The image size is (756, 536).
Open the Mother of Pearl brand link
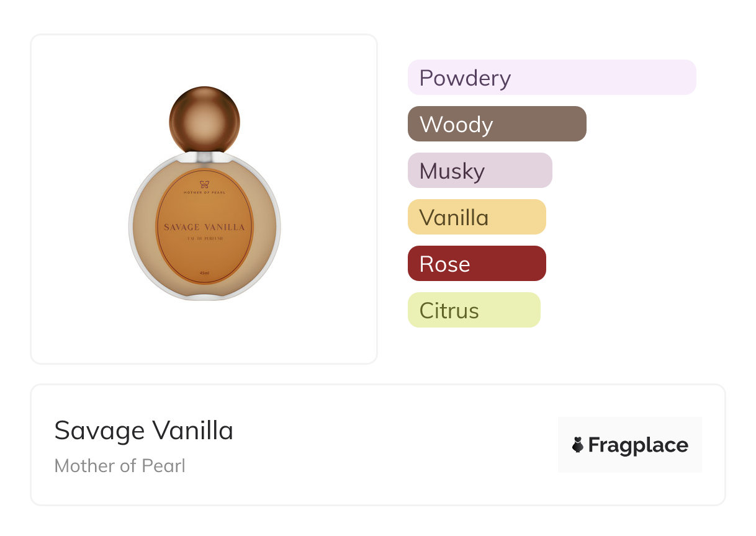tap(120, 466)
